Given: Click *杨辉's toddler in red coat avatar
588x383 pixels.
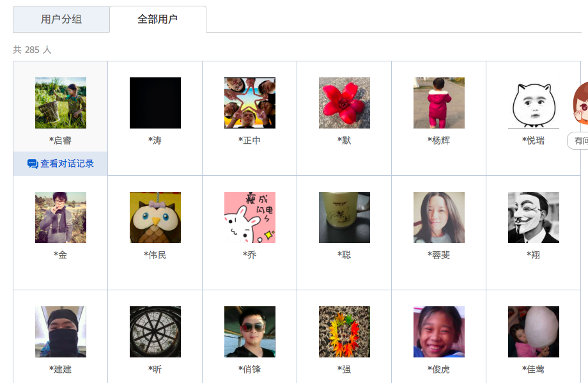Looking at the screenshot, I should pyautogui.click(x=438, y=103).
